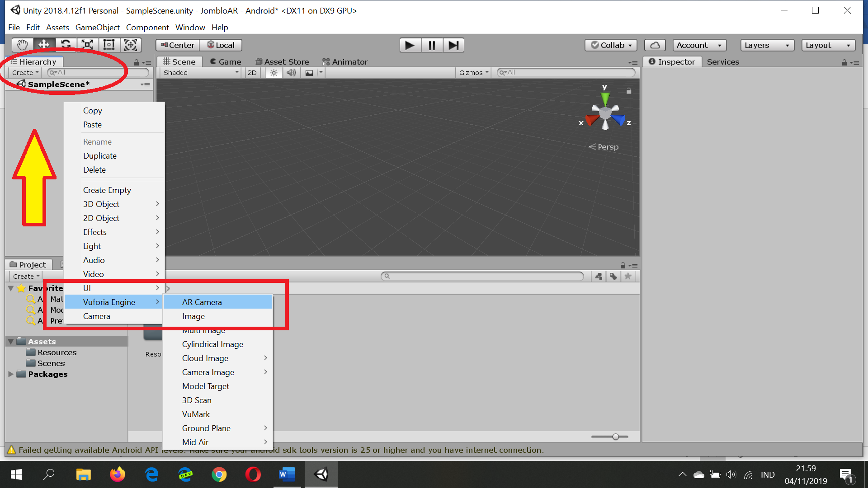The width and height of the screenshot is (868, 488).
Task: Toggle 2D scene view
Action: tap(252, 73)
